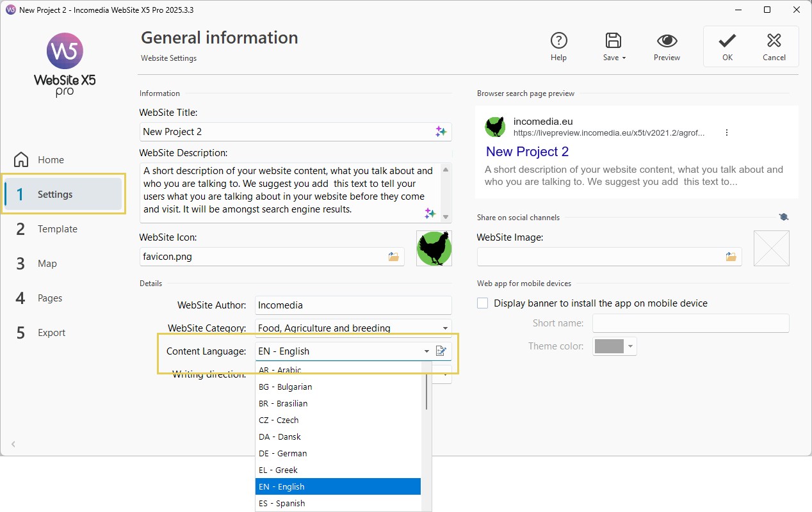Viewport: 812px width, 512px height.
Task: Open the Theme color dropdown arrow
Action: coord(631,346)
